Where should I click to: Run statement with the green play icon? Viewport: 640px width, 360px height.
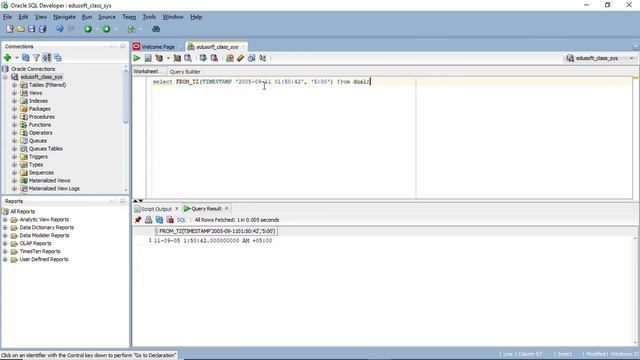pyautogui.click(x=137, y=58)
